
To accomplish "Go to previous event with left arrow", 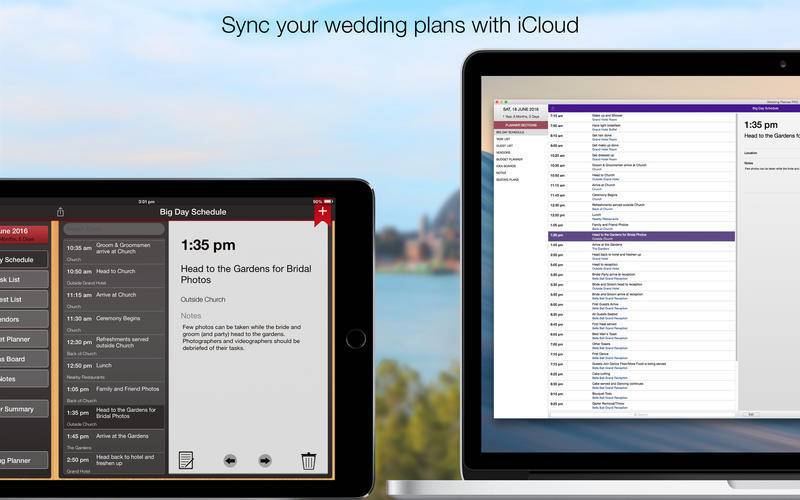I will (x=230, y=461).
